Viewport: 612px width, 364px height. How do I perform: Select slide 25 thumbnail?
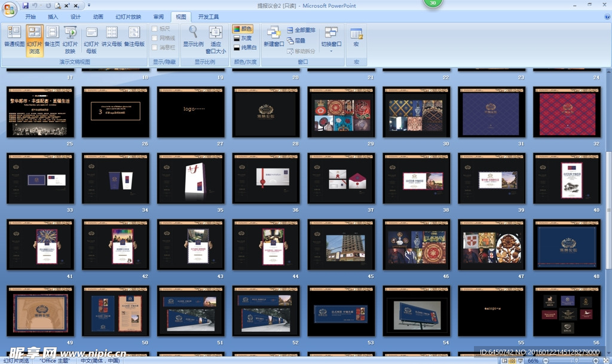[x=40, y=112]
